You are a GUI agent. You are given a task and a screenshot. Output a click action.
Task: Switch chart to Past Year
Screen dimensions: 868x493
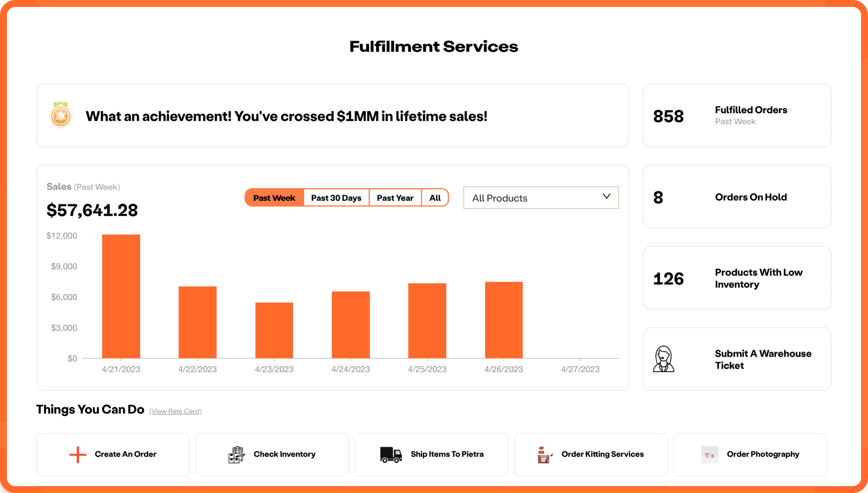click(x=395, y=198)
